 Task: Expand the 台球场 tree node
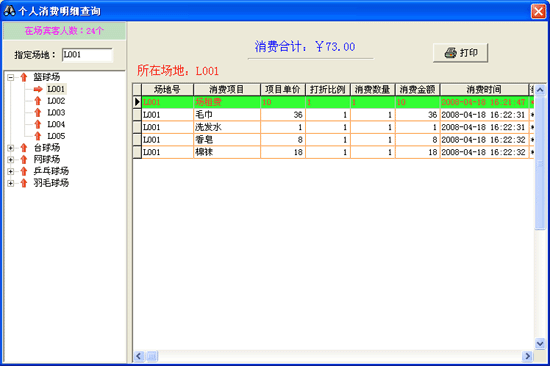click(11, 148)
